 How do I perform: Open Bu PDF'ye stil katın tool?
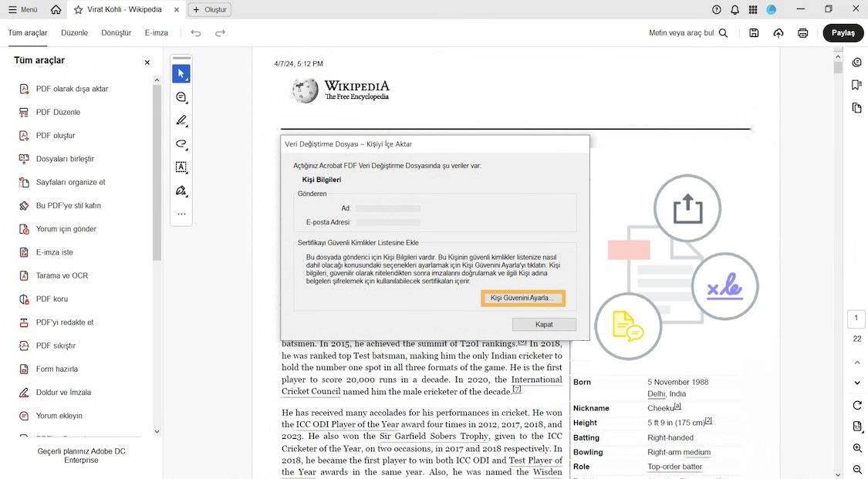(68, 205)
